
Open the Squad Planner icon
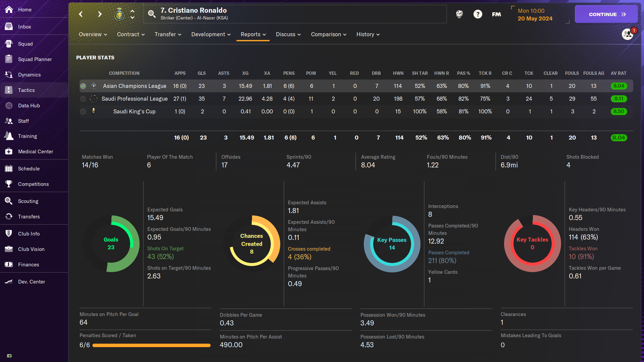click(x=9, y=59)
